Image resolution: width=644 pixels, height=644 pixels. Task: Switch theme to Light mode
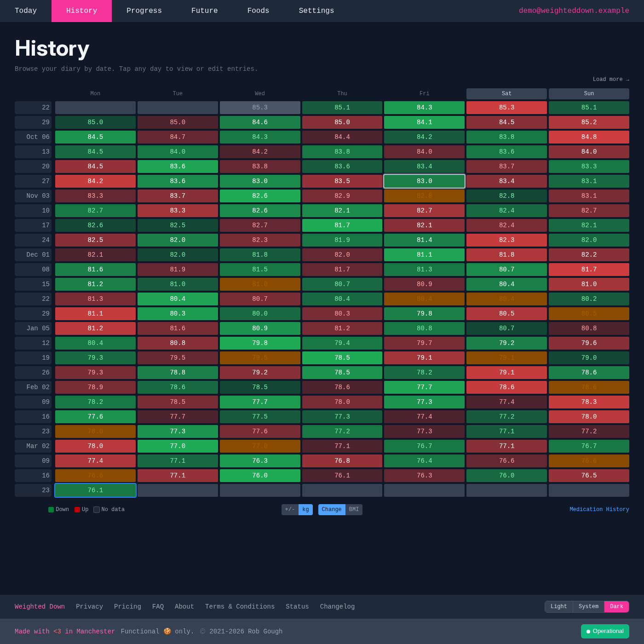point(558,607)
